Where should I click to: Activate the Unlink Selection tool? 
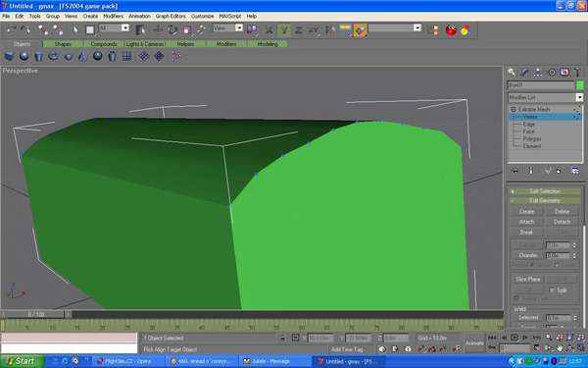pyautogui.click(x=58, y=29)
